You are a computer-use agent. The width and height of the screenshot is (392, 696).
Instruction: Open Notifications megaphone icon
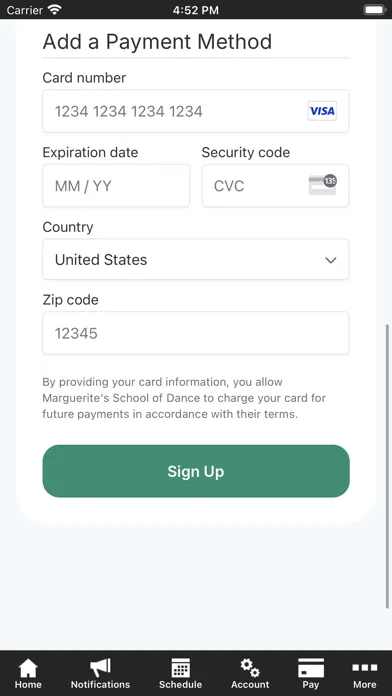100,668
